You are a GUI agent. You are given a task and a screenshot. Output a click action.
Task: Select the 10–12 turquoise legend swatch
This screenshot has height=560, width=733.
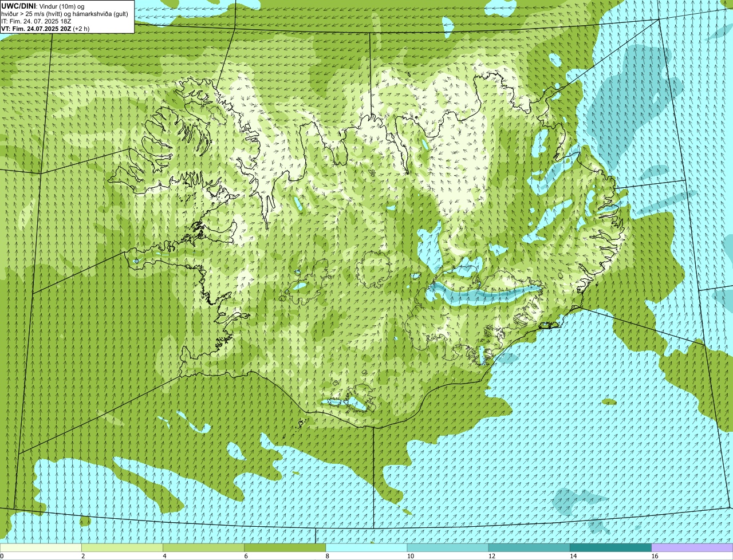(x=448, y=547)
